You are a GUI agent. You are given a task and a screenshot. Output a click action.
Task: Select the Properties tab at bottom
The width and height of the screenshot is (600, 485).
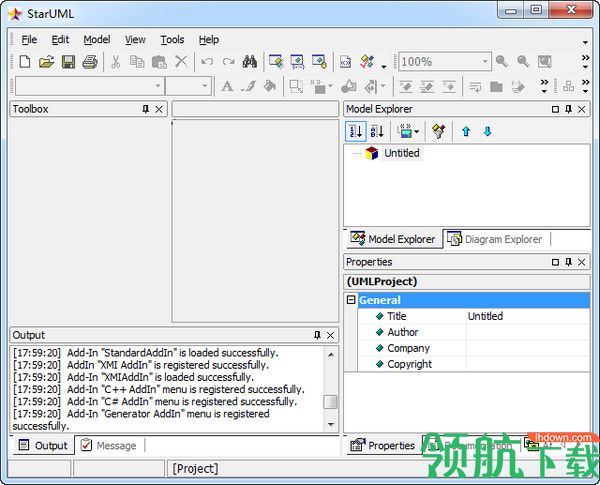pos(383,445)
